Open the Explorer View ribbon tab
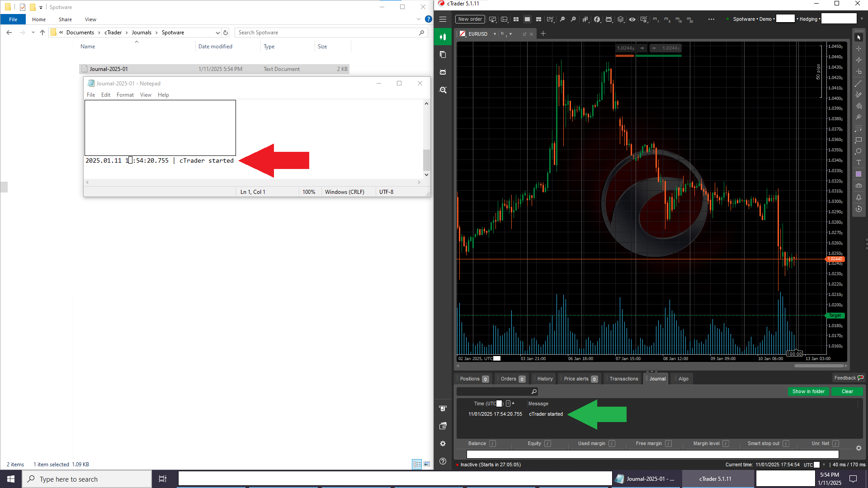This screenshot has height=488, width=868. coord(90,19)
